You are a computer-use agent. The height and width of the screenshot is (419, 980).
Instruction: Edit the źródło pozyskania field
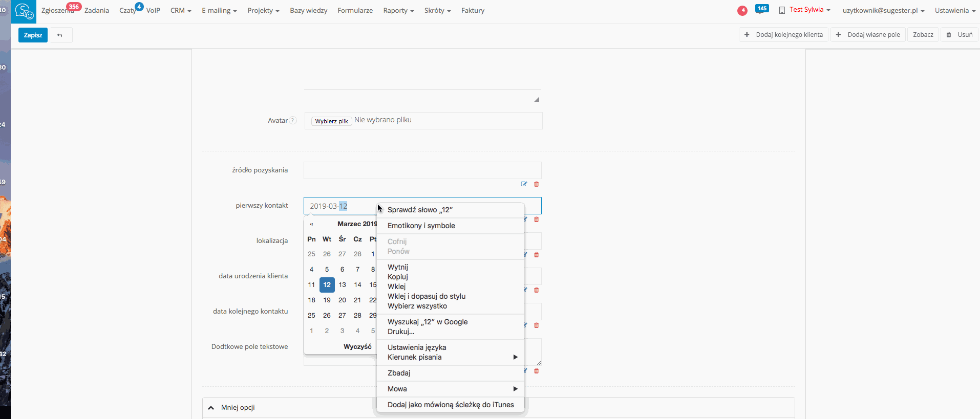pos(524,184)
